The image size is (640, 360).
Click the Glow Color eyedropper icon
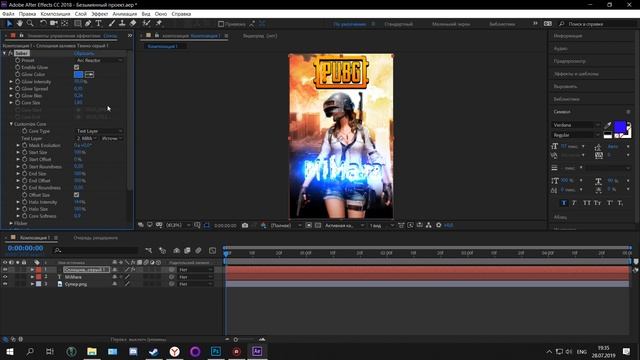coord(89,74)
